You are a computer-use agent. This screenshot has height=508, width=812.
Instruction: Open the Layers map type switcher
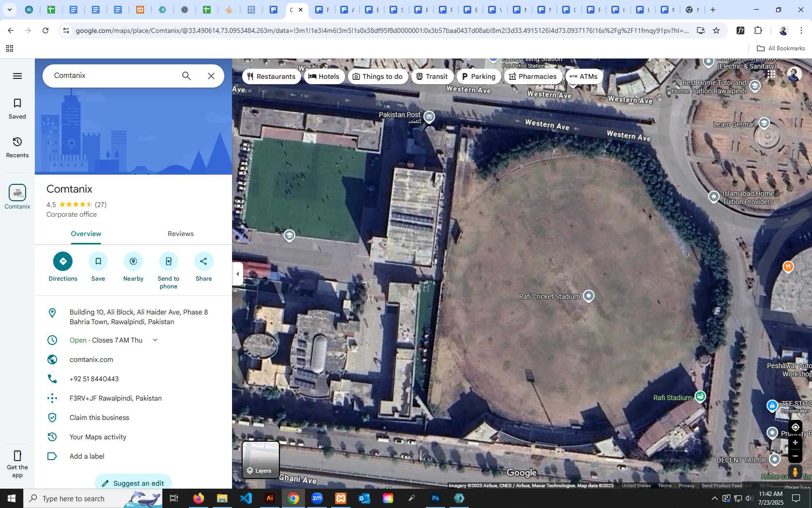click(x=261, y=460)
